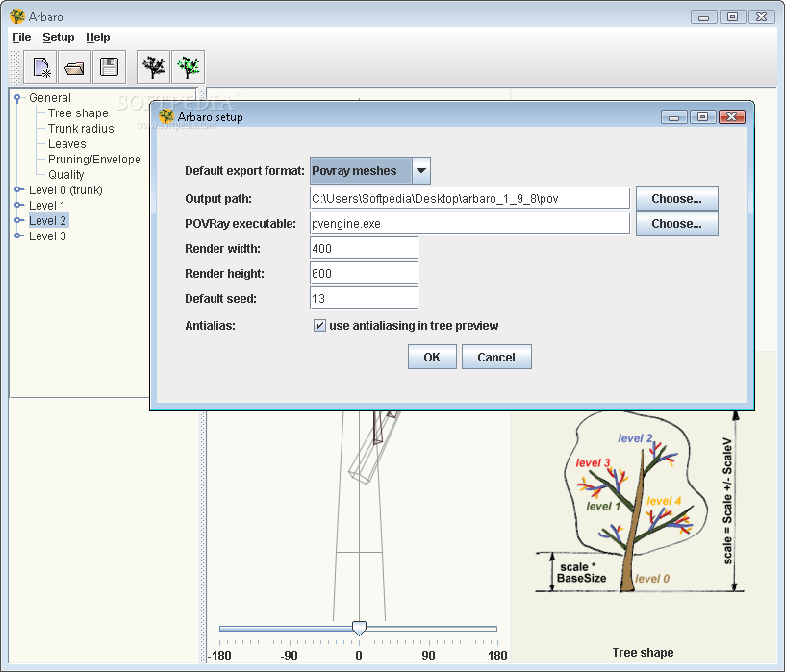Image resolution: width=785 pixels, height=672 pixels.
Task: Select the Level 1 label
Action: pyautogui.click(x=47, y=206)
